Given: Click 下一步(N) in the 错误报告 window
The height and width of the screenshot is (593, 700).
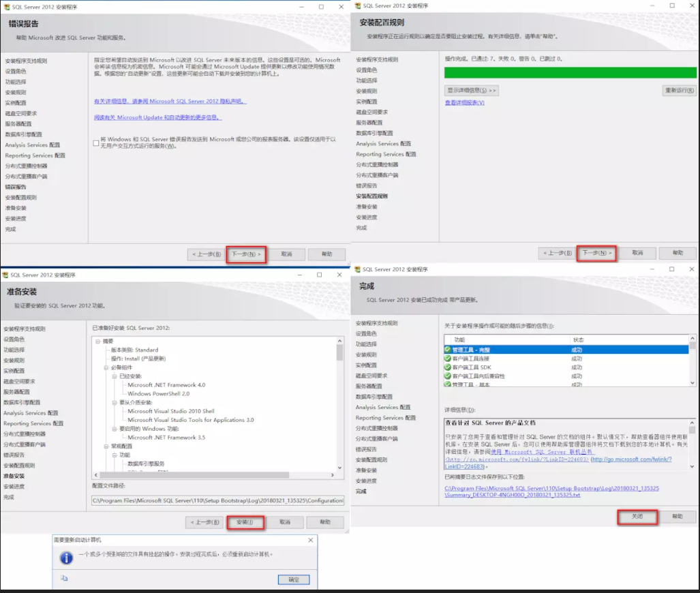Looking at the screenshot, I should point(246,254).
